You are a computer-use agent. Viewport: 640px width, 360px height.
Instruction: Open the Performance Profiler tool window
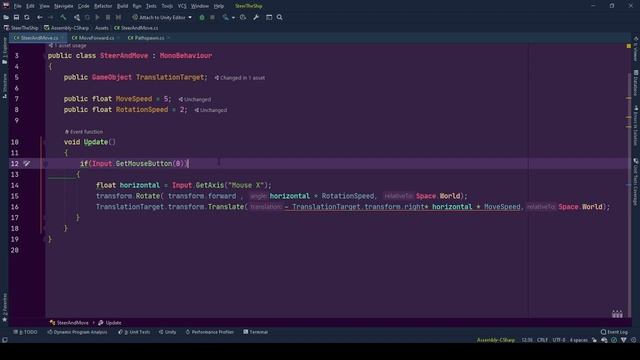(209, 332)
